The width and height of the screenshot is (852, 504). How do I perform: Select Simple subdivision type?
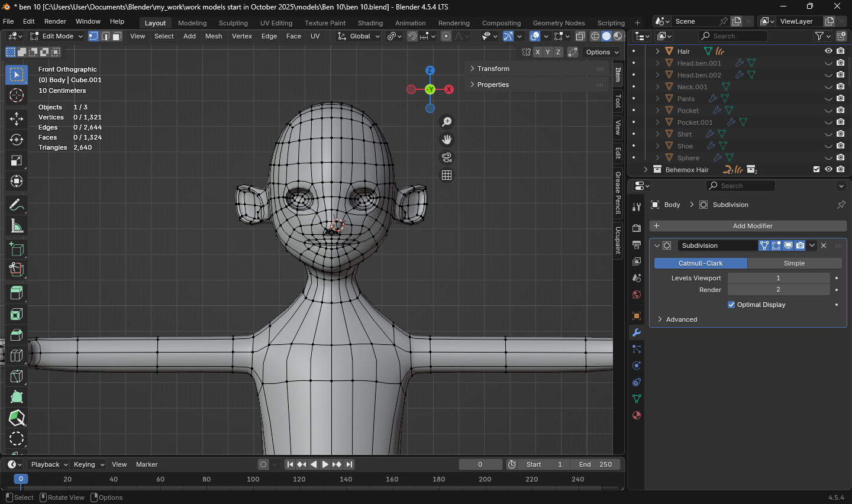coord(794,263)
